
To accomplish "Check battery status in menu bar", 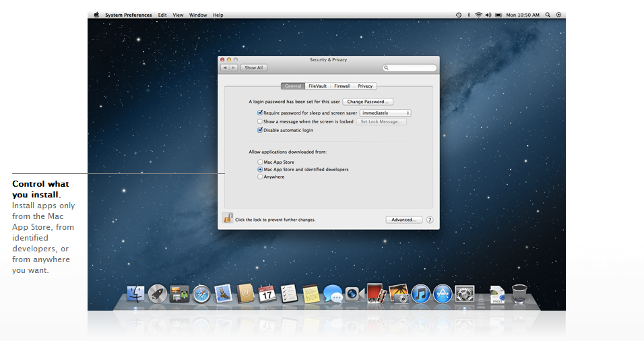I will 498,15.
